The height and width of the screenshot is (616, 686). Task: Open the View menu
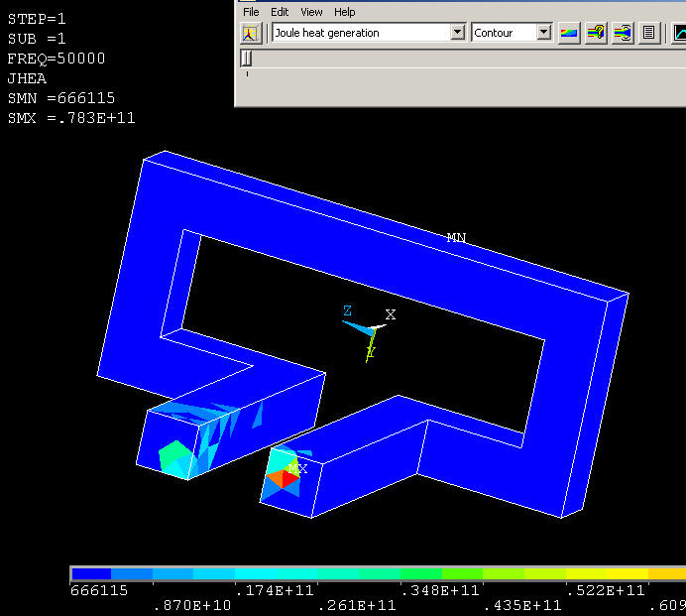[x=311, y=12]
